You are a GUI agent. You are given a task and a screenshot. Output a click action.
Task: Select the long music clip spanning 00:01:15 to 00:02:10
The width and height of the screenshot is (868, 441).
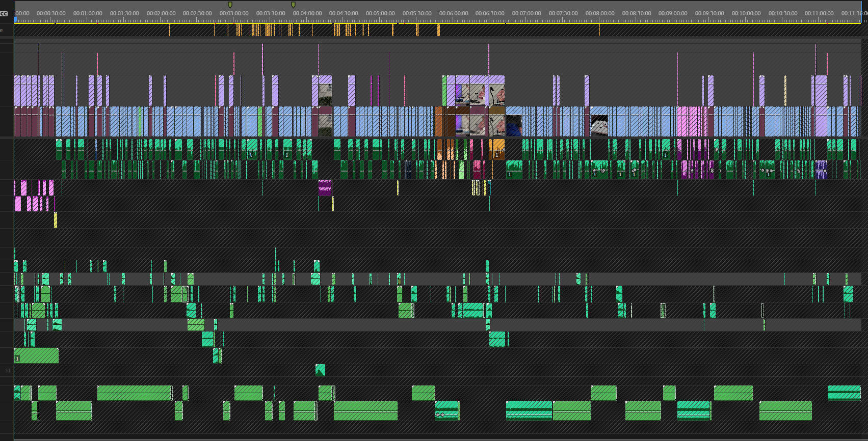(x=135, y=393)
